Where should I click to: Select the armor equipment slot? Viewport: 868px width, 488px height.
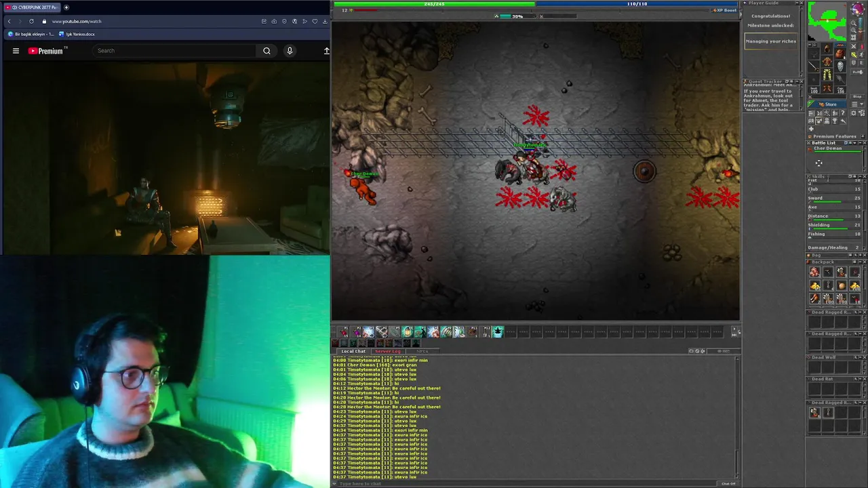(x=827, y=61)
